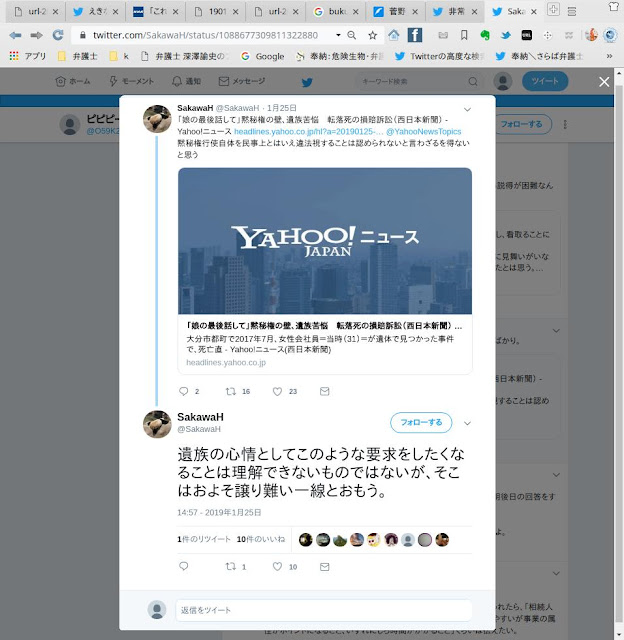Open モーメント in the Twitter navigation
The image size is (624, 640).
[131, 81]
